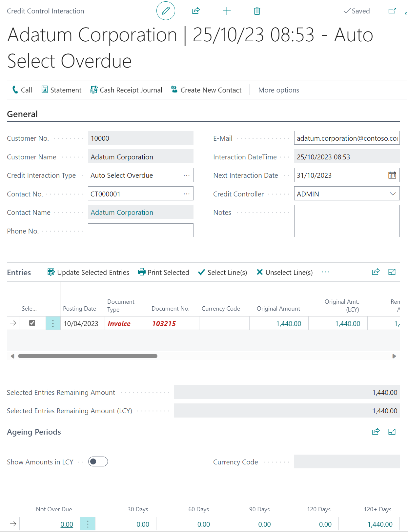Click the Notes text box
The image size is (408, 532).
pos(347,221)
